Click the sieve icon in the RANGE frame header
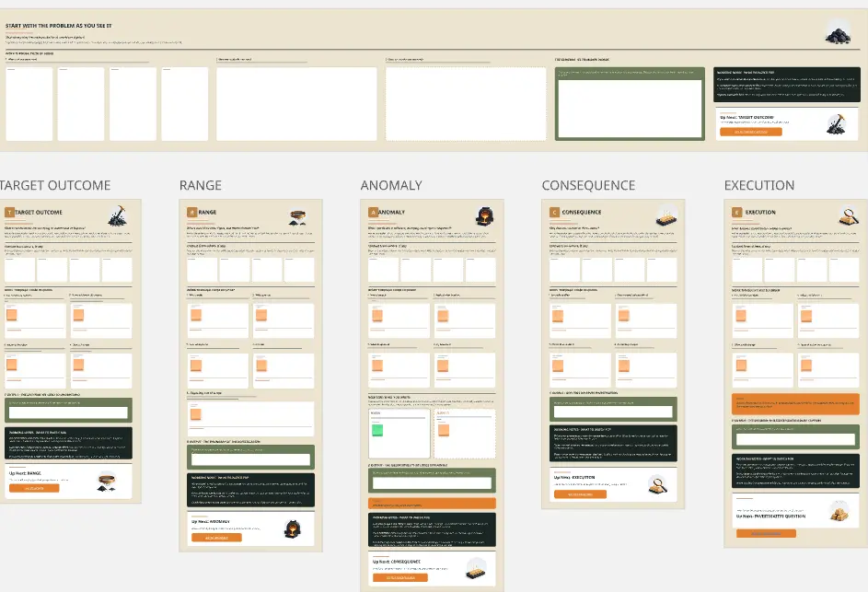The width and height of the screenshot is (868, 592). click(298, 217)
